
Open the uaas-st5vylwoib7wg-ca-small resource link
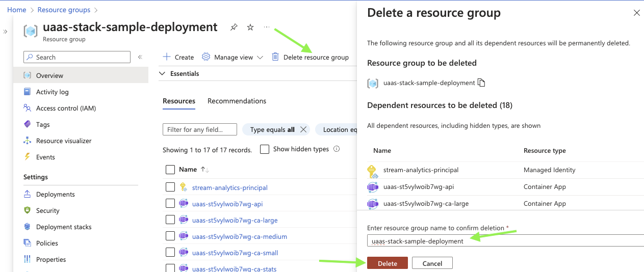235,253
